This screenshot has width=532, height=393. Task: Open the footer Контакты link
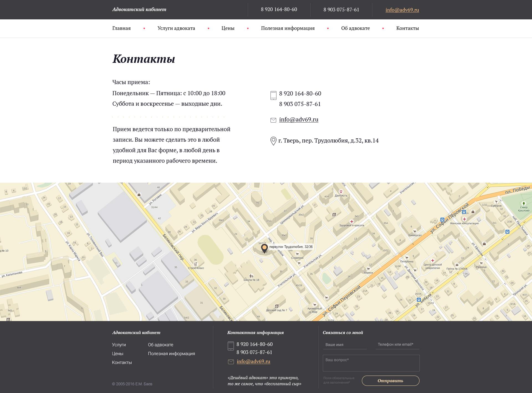(122, 363)
